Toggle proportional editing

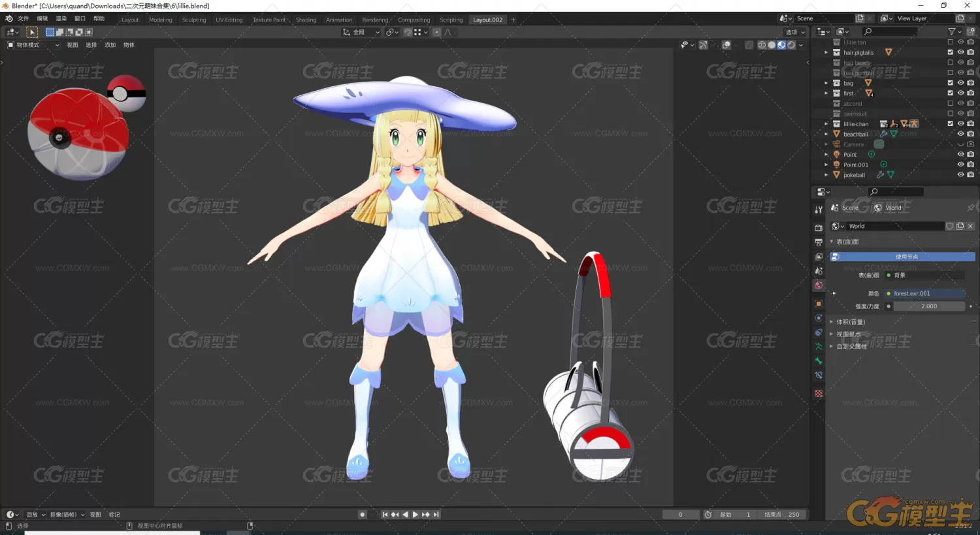click(x=436, y=32)
